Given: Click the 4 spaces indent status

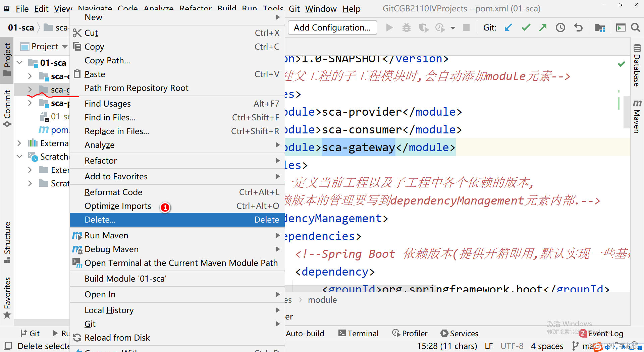Looking at the screenshot, I should (x=547, y=346).
